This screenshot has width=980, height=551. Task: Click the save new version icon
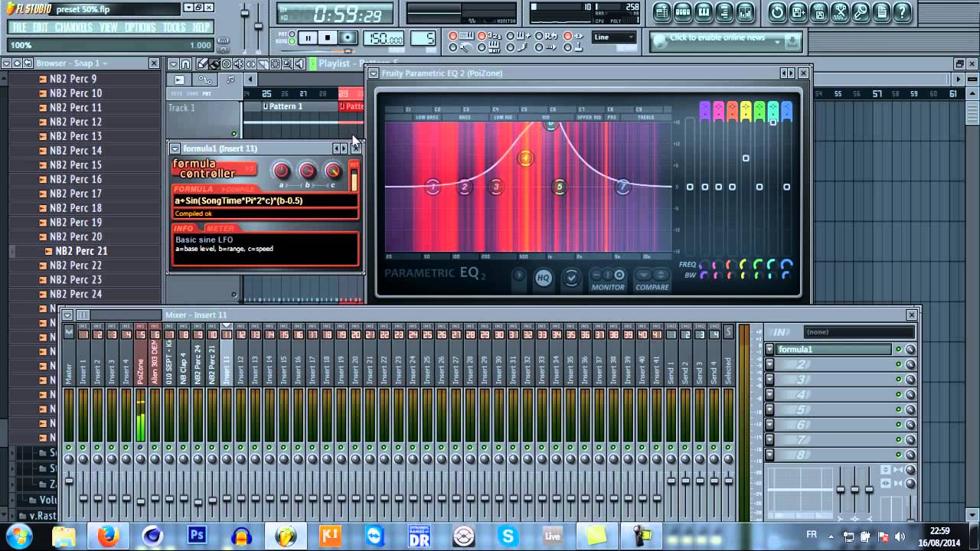tap(799, 12)
